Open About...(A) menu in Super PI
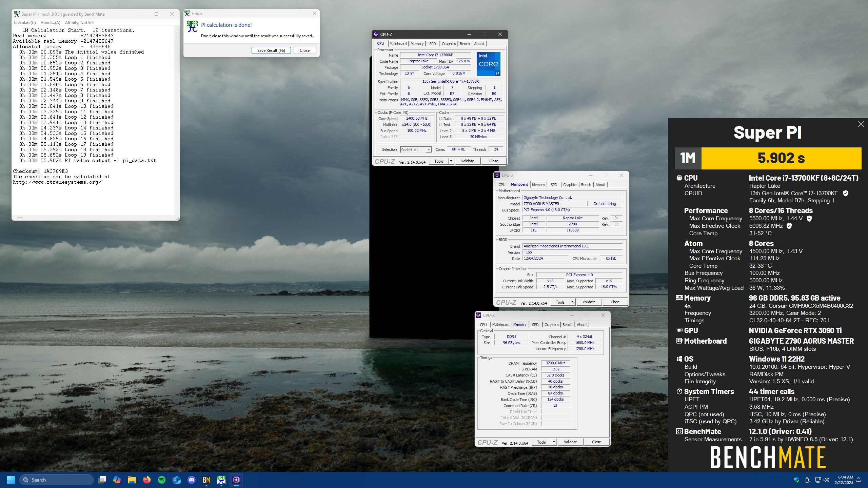Viewport: 868px width, 488px height. pos(50,23)
